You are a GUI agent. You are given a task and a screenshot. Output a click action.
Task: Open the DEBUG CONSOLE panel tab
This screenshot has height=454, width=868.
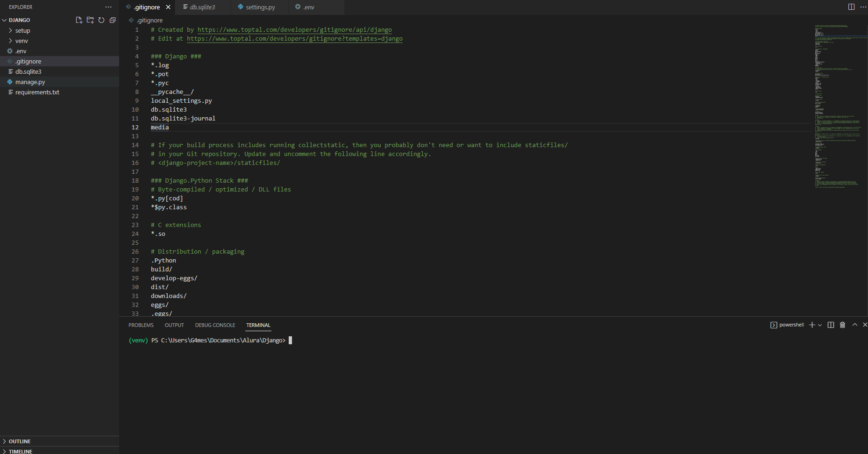pos(215,325)
